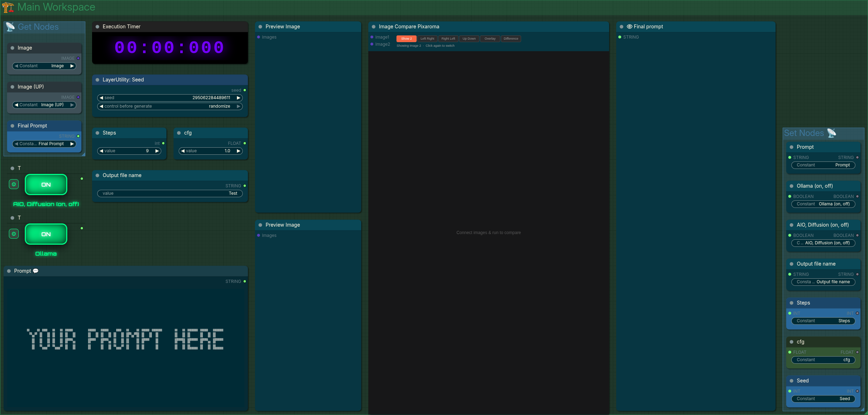Collapse the Final prompt display node

622,27
